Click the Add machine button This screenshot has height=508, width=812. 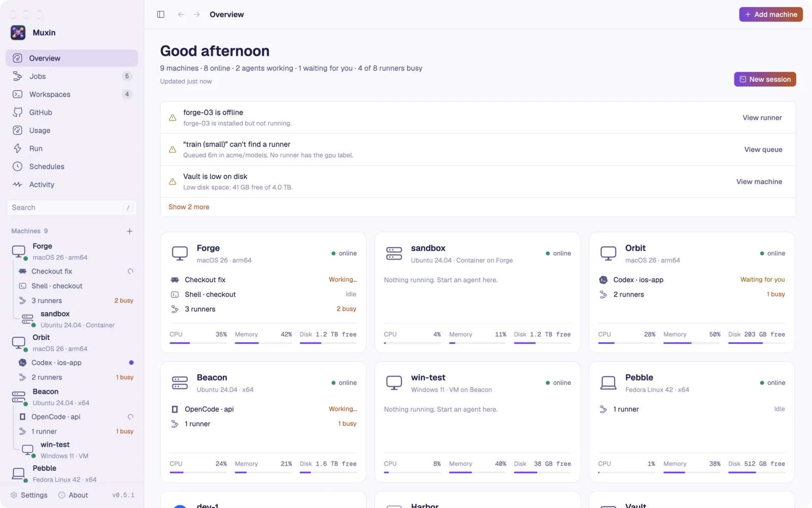pos(770,14)
